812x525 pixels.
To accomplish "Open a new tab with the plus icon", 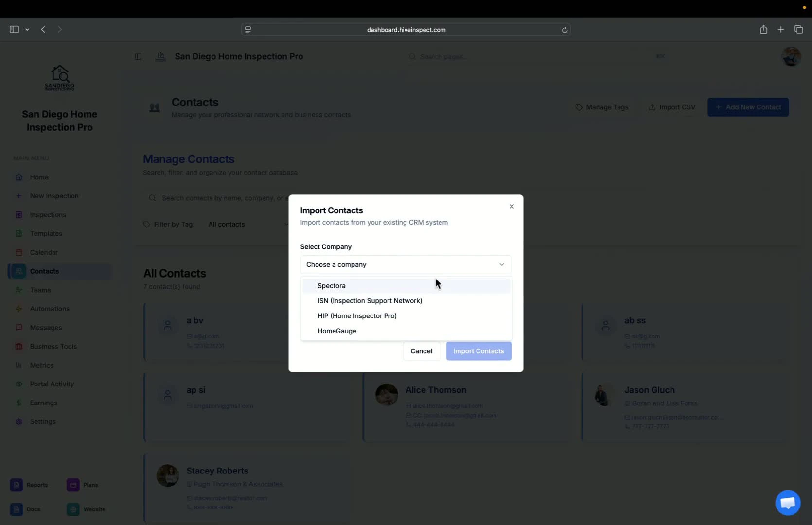I will (781, 29).
